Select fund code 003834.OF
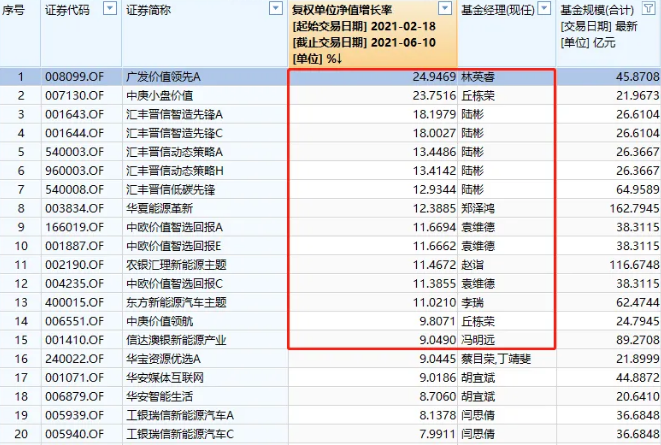This screenshot has width=661, height=445. point(74,209)
